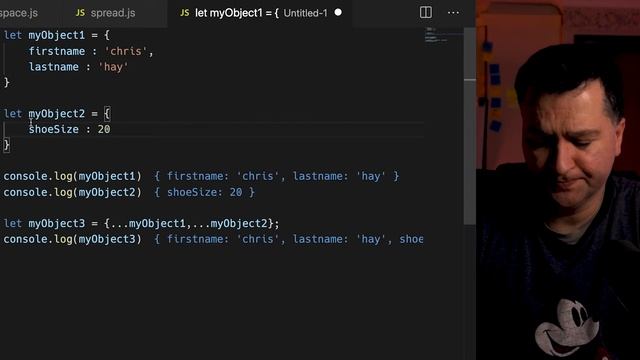Click the JS file icon on spread.js tab
The image size is (640, 360).
click(80, 13)
